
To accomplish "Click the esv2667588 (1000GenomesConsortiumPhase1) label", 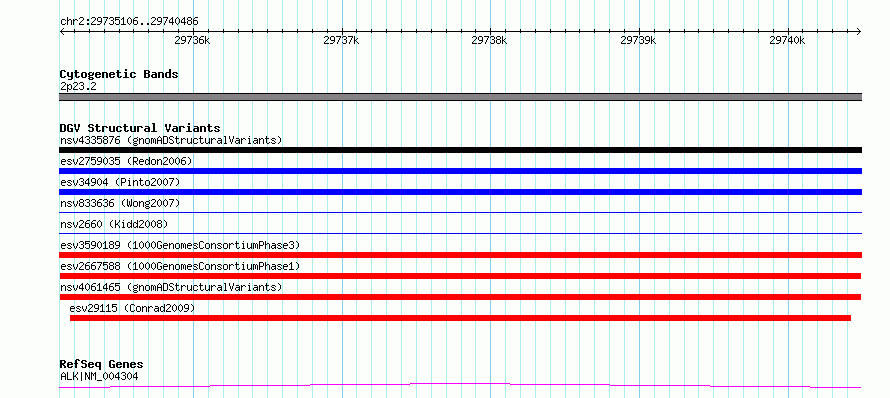I will (x=180, y=266).
